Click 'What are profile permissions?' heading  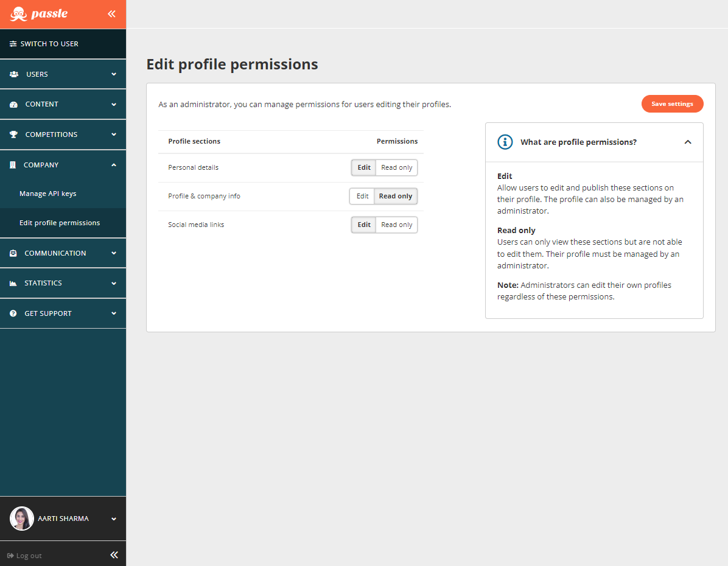coord(578,142)
